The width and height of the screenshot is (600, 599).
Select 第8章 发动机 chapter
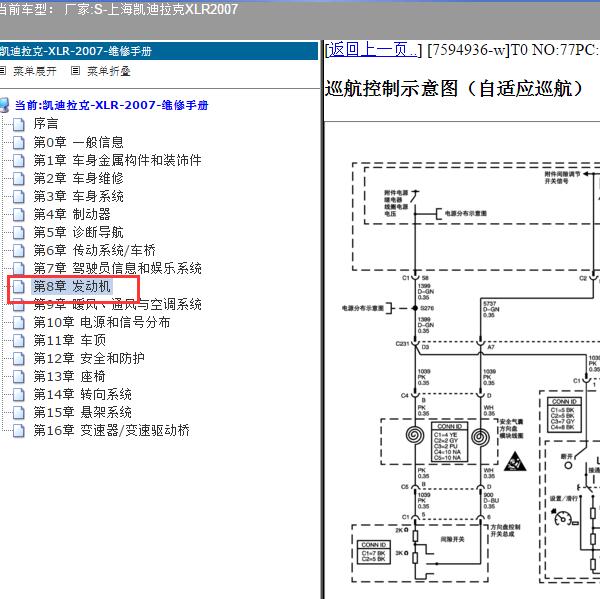[x=72, y=286]
